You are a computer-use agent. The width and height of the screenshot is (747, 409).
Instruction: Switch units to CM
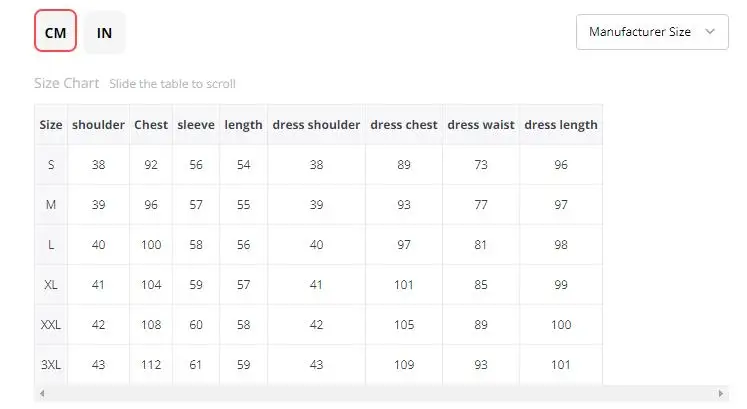click(55, 31)
